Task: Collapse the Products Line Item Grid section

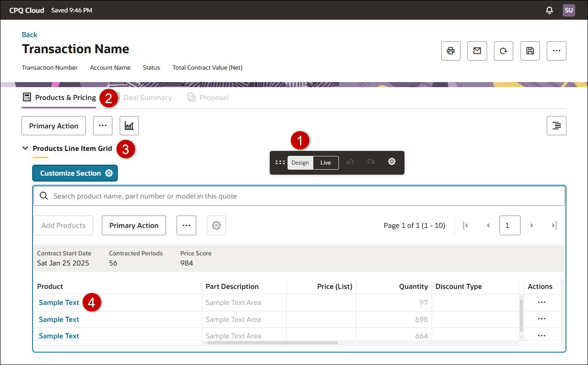Action: [x=26, y=149]
